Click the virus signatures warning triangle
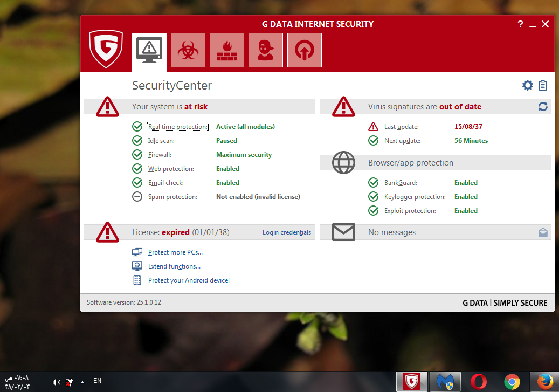 [x=343, y=106]
